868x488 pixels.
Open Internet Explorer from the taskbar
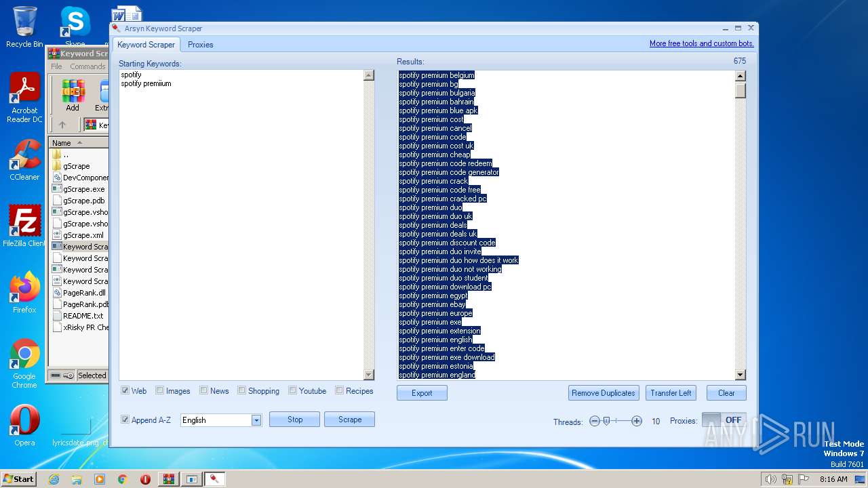tap(54, 479)
